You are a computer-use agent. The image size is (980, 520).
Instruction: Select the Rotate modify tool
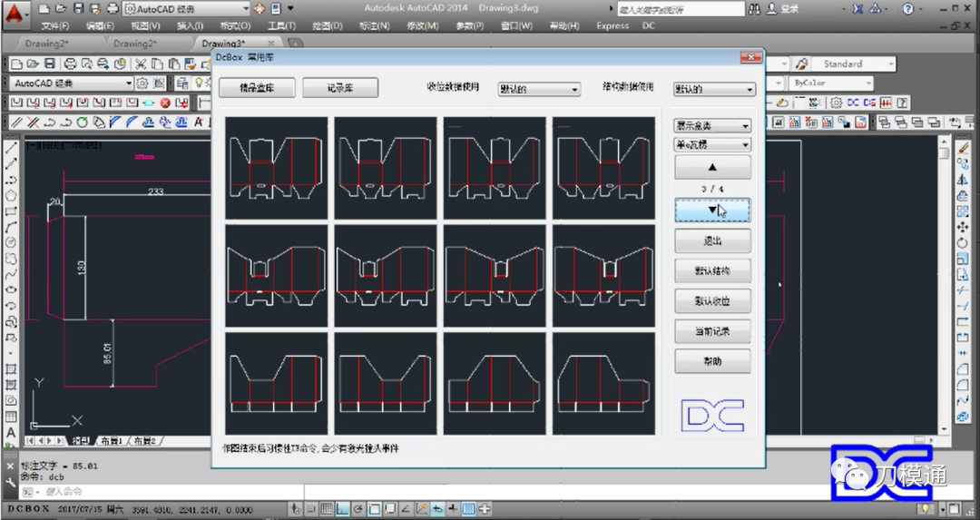(x=963, y=243)
